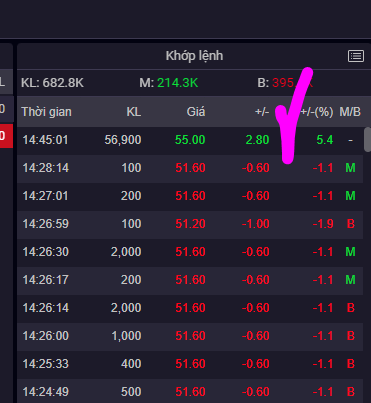The width and height of the screenshot is (371, 403).
Task: Click the B marker in 14:26:14 row
Action: pyautogui.click(x=351, y=308)
